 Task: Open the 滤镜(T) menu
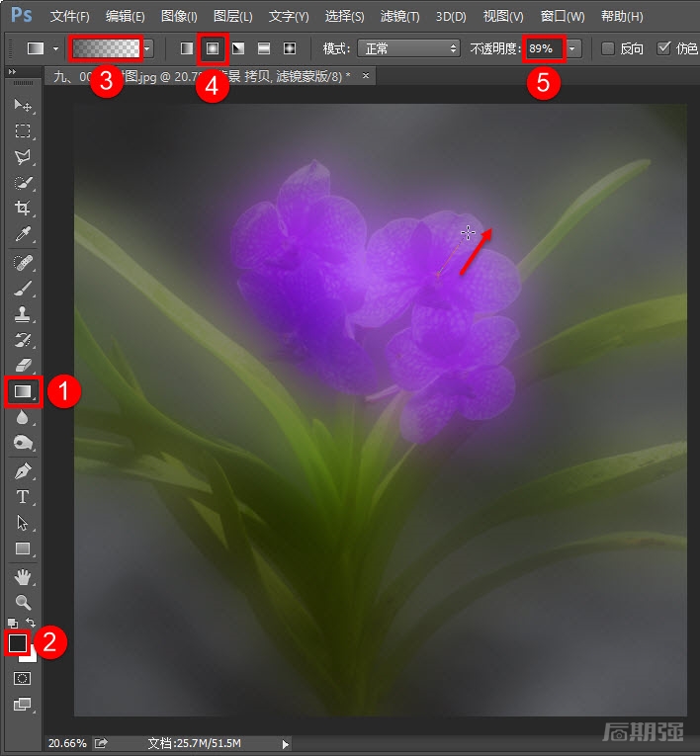399,17
